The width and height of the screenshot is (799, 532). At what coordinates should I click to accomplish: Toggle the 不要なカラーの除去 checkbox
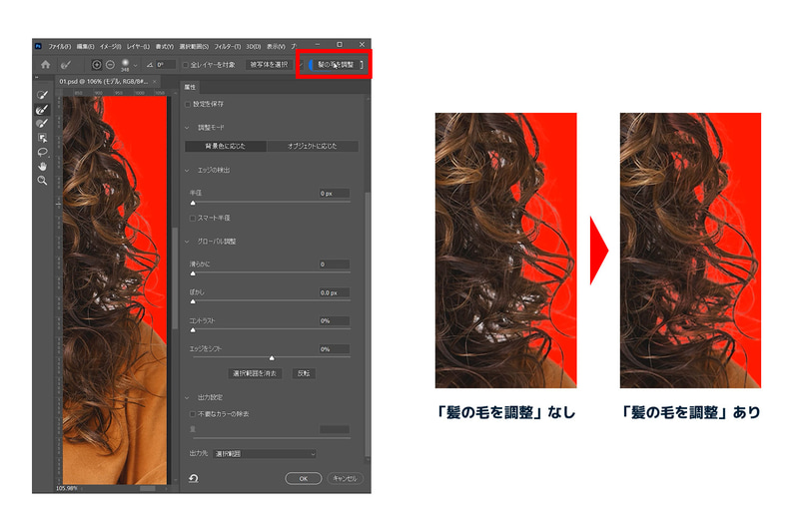[193, 414]
